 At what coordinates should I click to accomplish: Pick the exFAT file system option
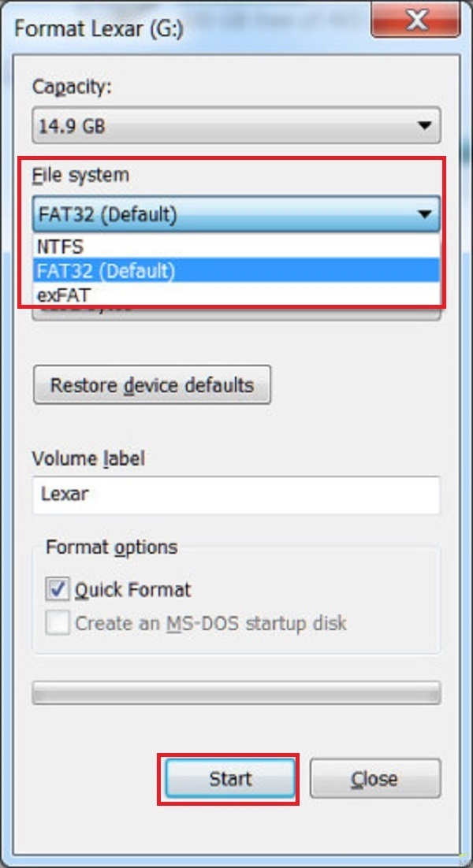point(236,294)
